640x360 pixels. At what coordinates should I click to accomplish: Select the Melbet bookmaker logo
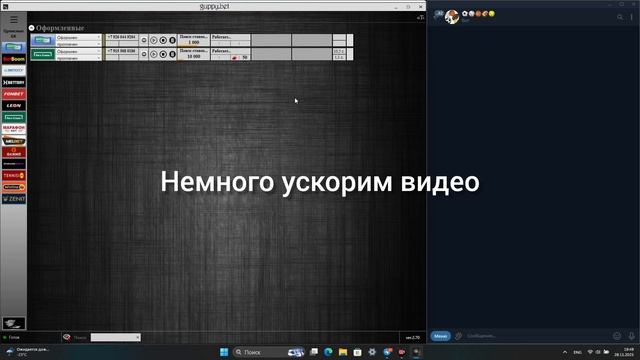point(14,141)
